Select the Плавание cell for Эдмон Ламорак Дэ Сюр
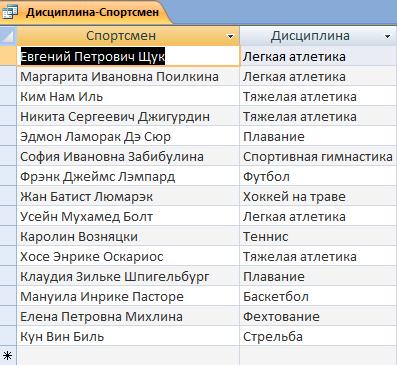The height and width of the screenshot is (365, 397). pyautogui.click(x=318, y=136)
